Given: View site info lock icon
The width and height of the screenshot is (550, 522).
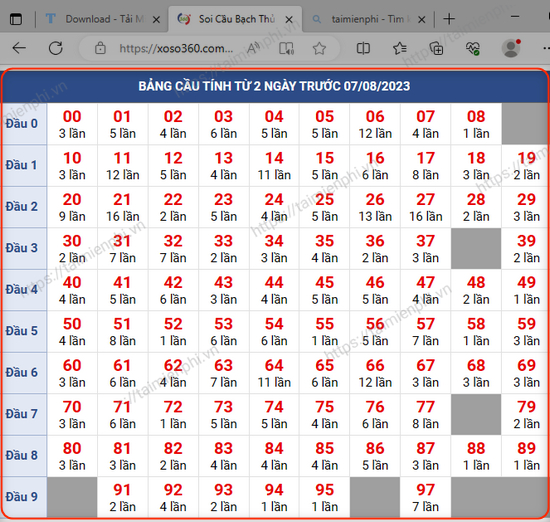Looking at the screenshot, I should [100, 48].
